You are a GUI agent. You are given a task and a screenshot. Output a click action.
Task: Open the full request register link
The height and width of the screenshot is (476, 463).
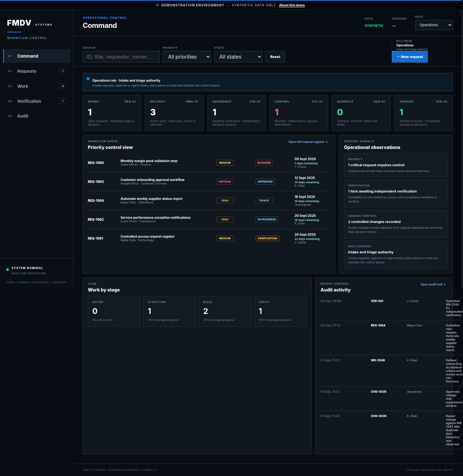tap(308, 142)
